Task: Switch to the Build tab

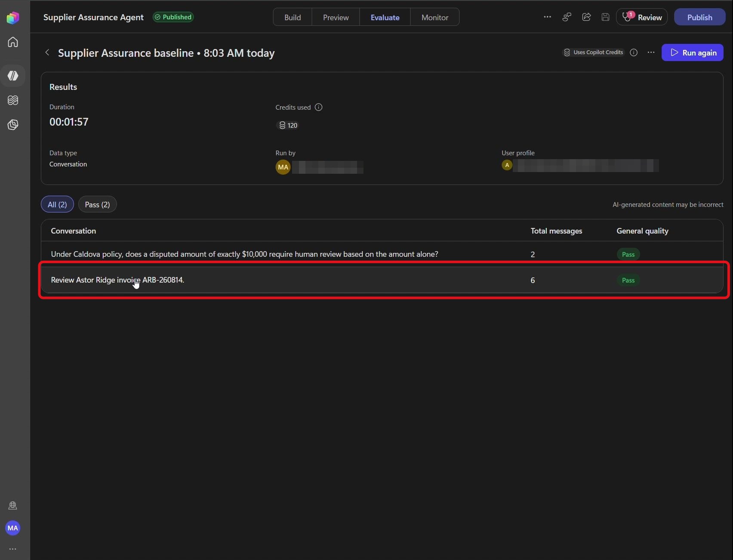Action: click(293, 17)
